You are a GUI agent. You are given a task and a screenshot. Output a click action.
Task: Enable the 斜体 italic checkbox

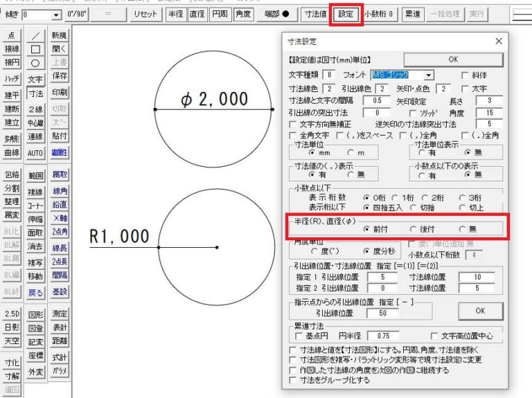click(465, 75)
